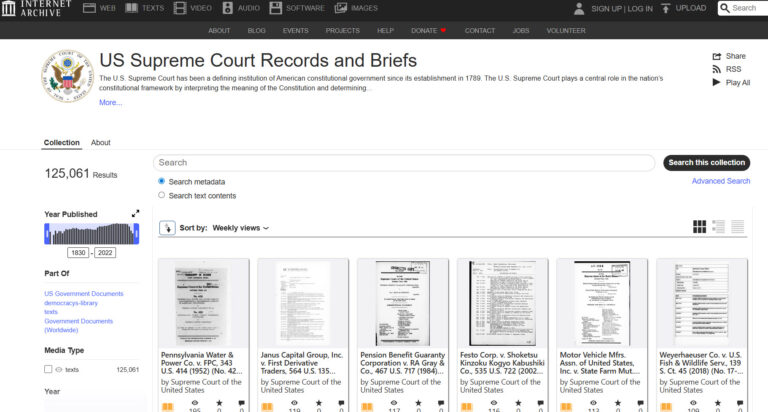This screenshot has height=412, width=768.
Task: Open the Advanced Search link
Action: point(720,181)
